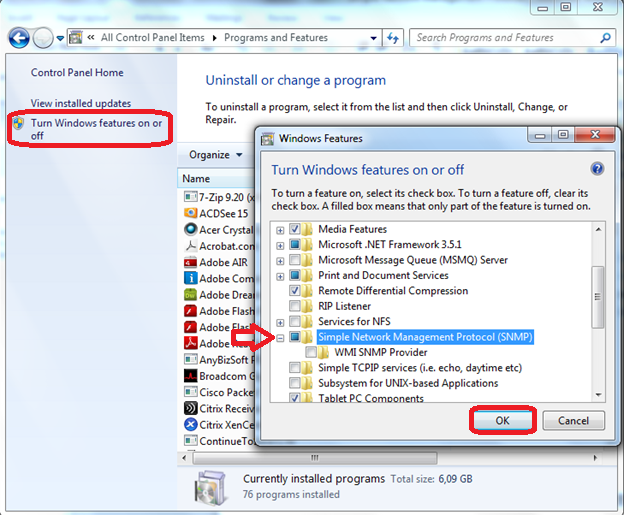Click OK in Windows Features dialog

(x=502, y=421)
